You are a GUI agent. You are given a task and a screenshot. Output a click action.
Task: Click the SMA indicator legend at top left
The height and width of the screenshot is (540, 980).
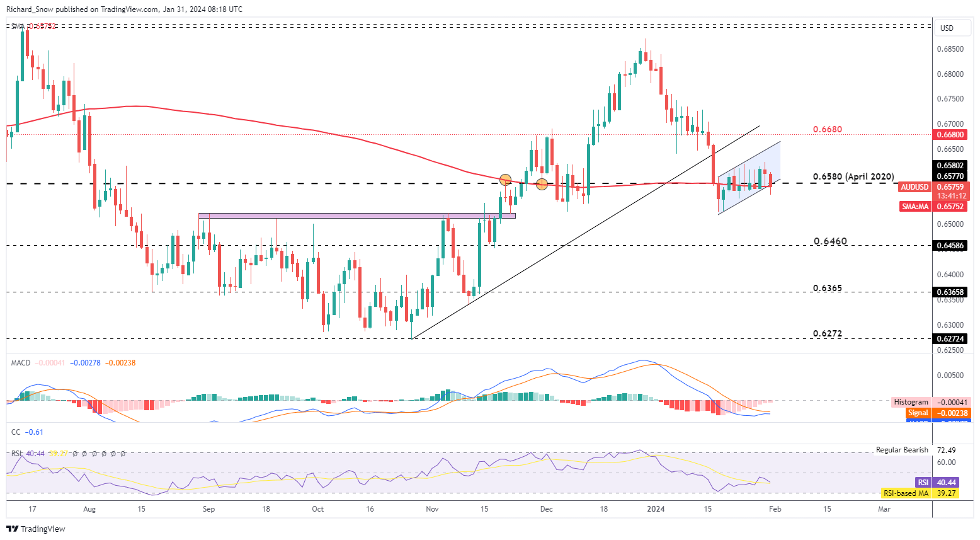point(34,26)
